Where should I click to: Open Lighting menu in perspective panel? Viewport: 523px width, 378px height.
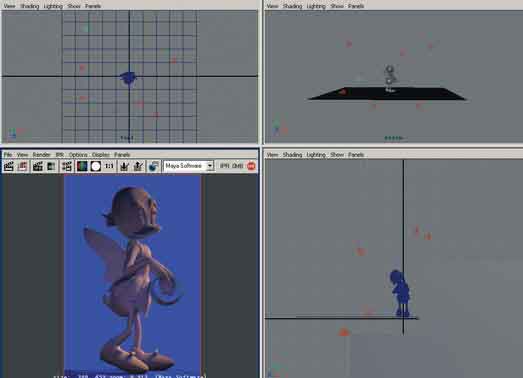(316, 6)
